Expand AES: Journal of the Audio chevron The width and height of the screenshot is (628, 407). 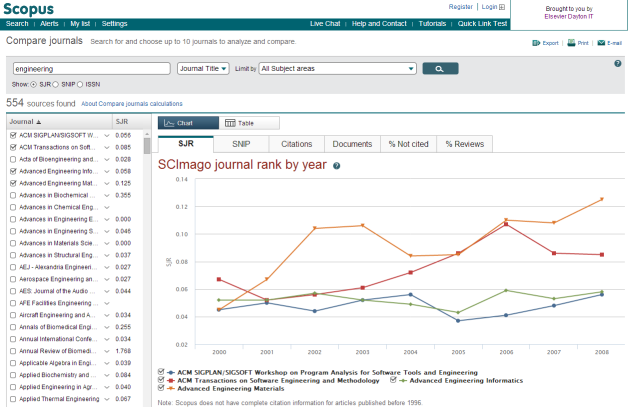107,291
